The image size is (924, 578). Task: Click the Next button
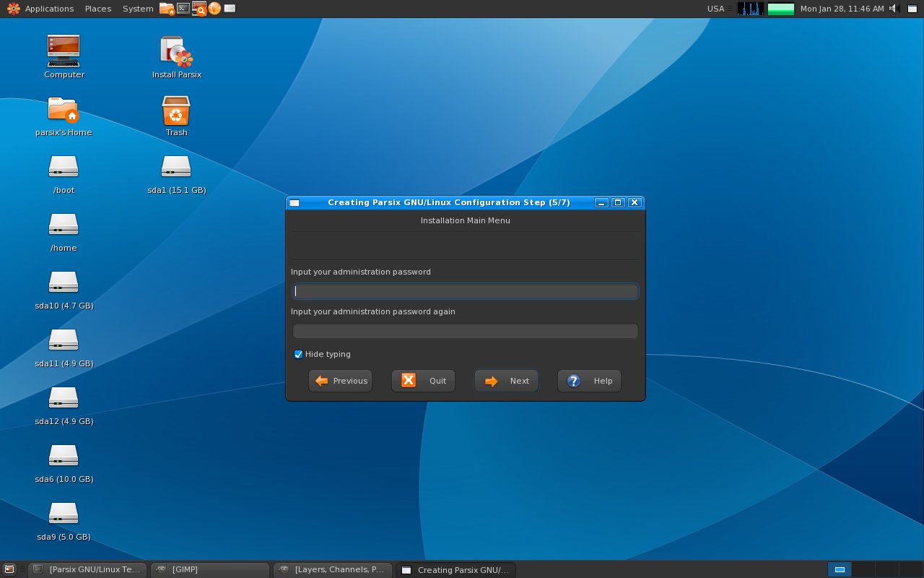pos(507,381)
